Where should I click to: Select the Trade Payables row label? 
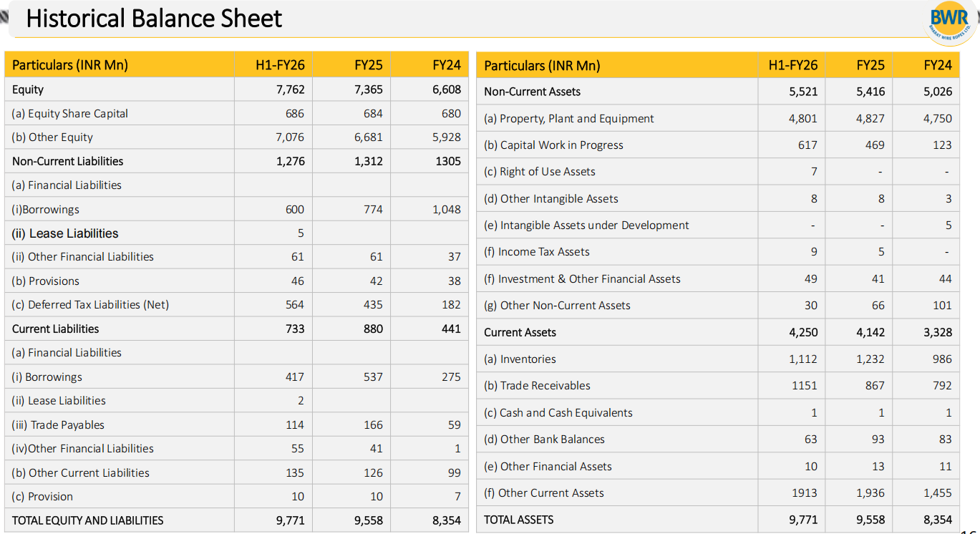click(x=58, y=424)
